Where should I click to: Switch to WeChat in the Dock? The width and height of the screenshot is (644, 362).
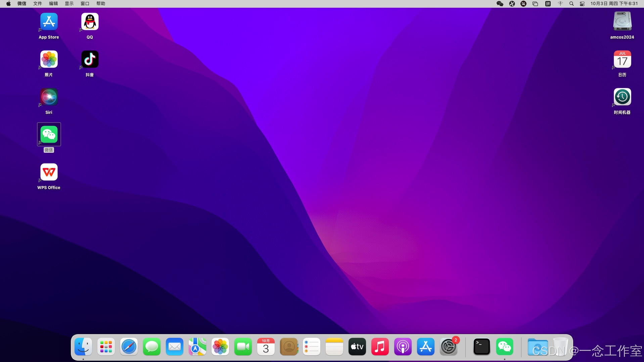pos(505,347)
